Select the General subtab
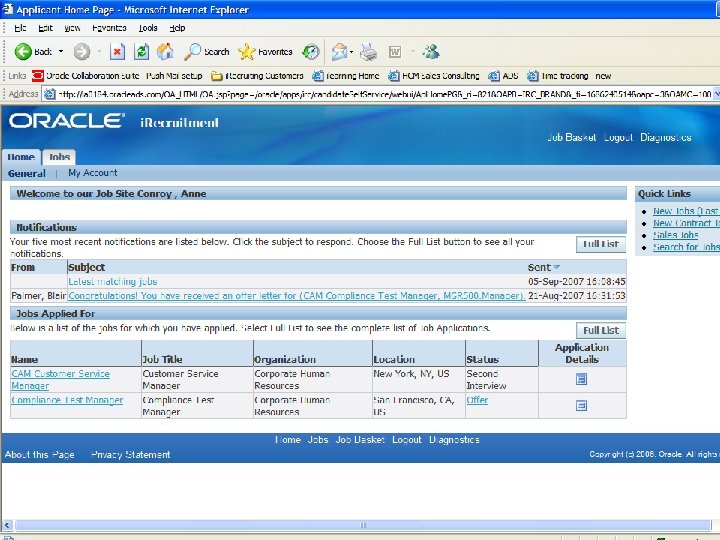The height and width of the screenshot is (540, 720). (27, 174)
